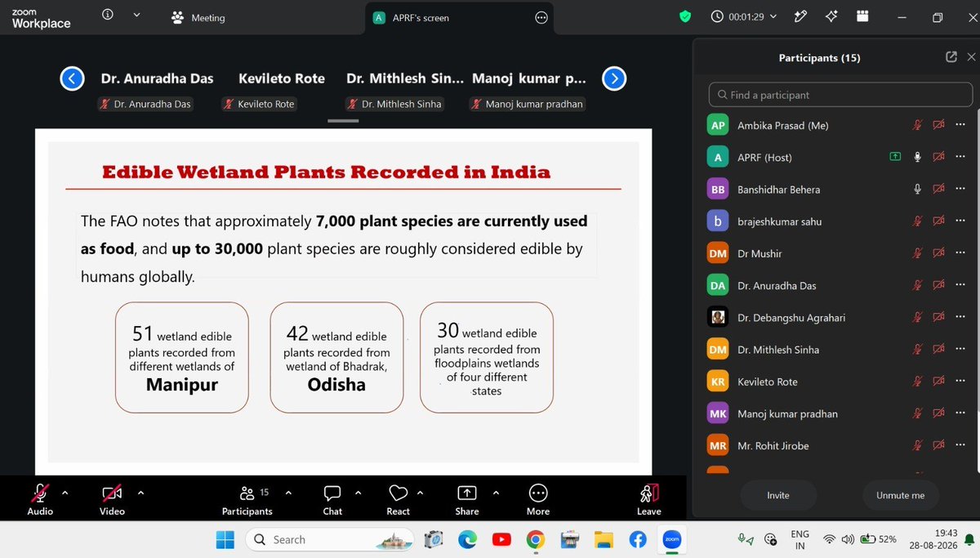Start my video in Ambika Prasad row
The height and width of the screenshot is (558, 980).
tap(939, 125)
